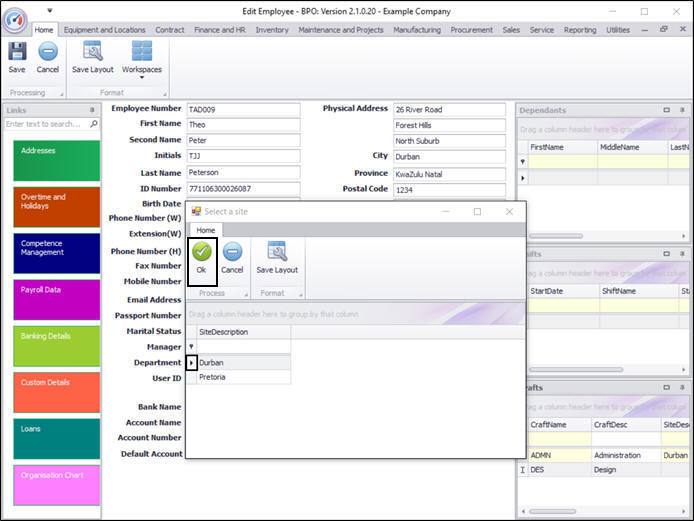Click the StartDate column header

coord(563,291)
